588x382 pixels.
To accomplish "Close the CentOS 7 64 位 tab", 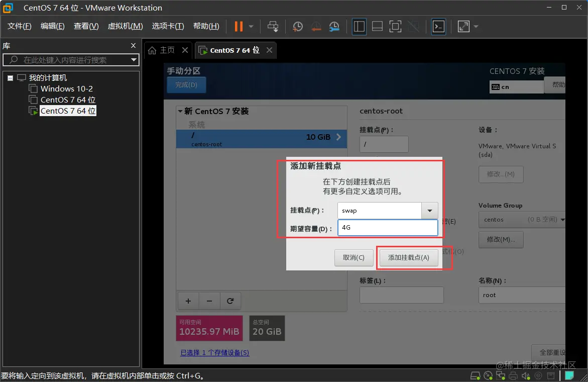I will pos(269,50).
